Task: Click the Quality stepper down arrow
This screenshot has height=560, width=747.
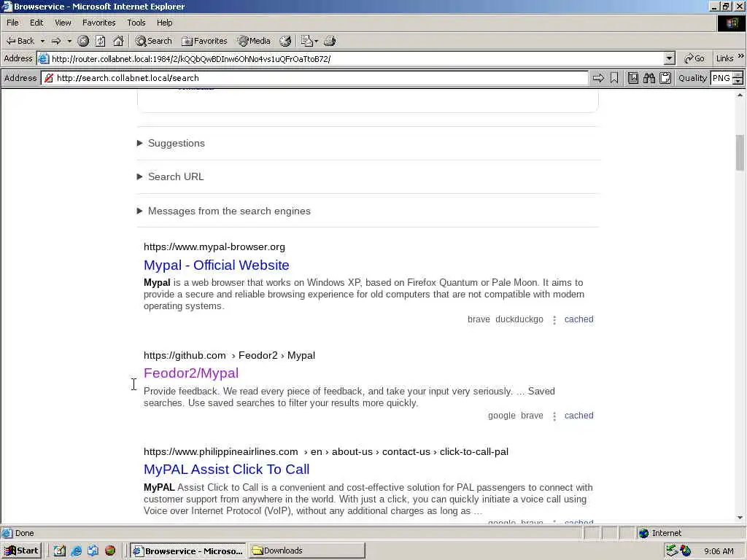Action: [738, 82]
